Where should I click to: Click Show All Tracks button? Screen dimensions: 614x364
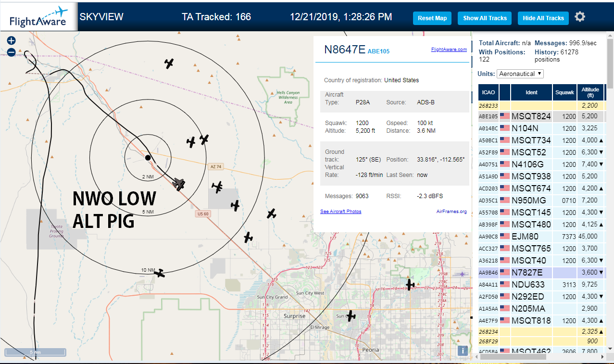[485, 18]
